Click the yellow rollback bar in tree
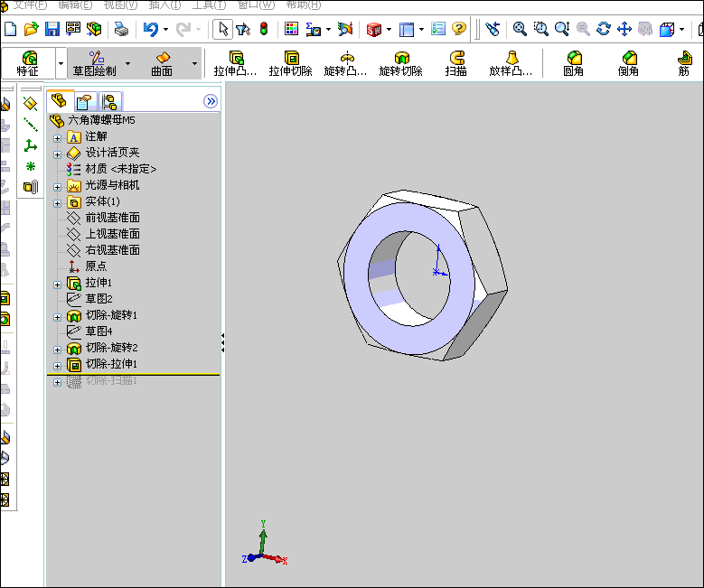The height and width of the screenshot is (588, 704). [134, 374]
